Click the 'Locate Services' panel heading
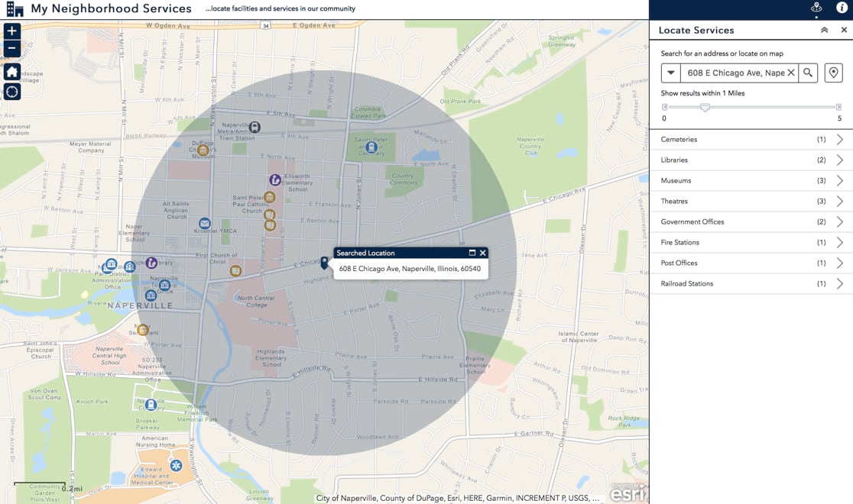Viewport: 853px width, 504px height. (x=696, y=31)
